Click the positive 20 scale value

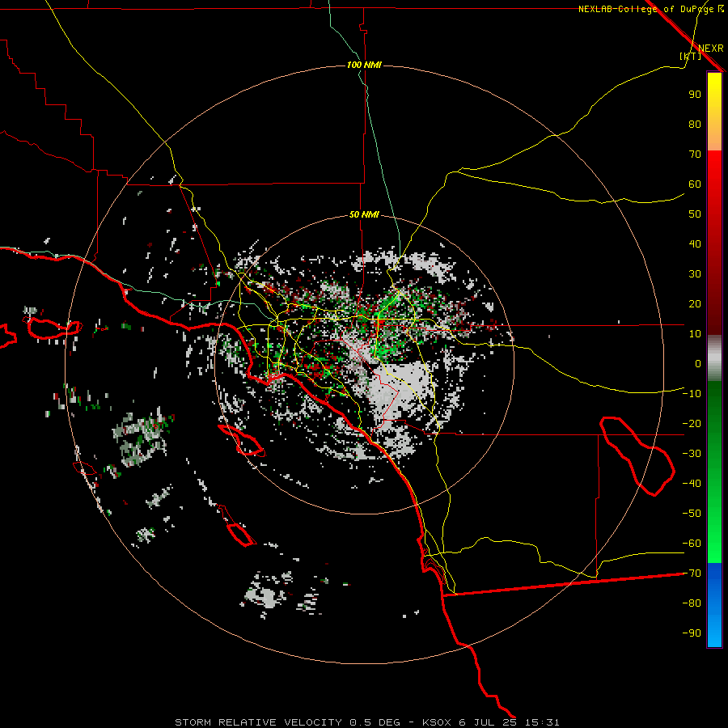pyautogui.click(x=695, y=304)
